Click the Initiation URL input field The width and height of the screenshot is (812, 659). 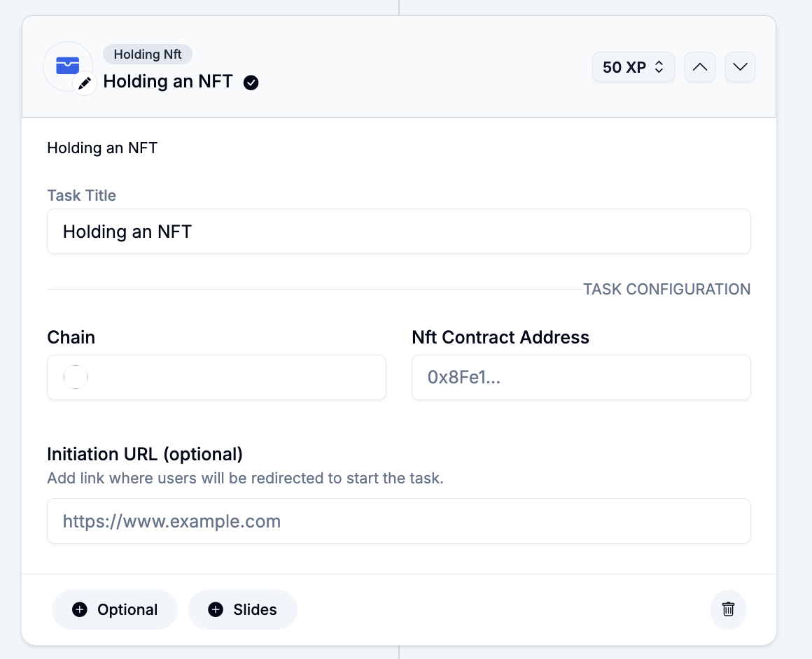[x=398, y=521]
